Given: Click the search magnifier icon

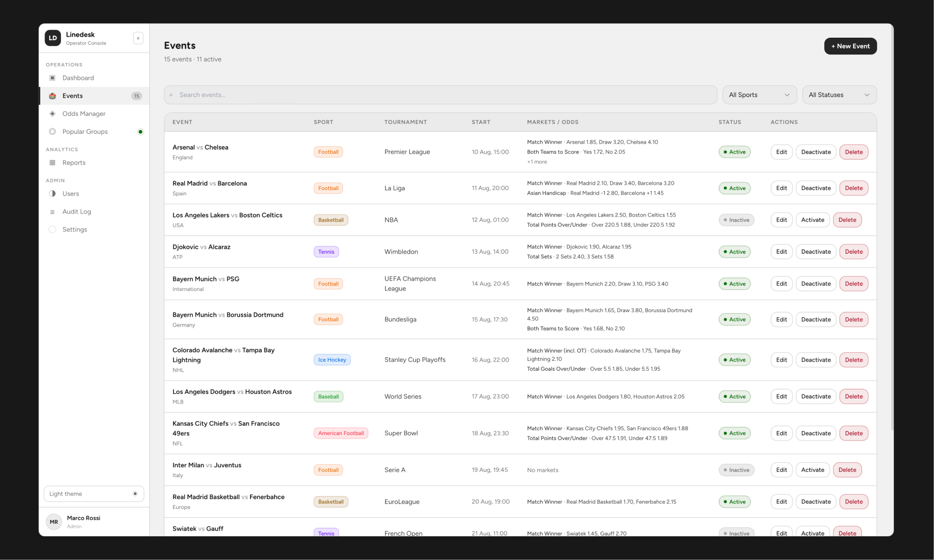Looking at the screenshot, I should [171, 95].
